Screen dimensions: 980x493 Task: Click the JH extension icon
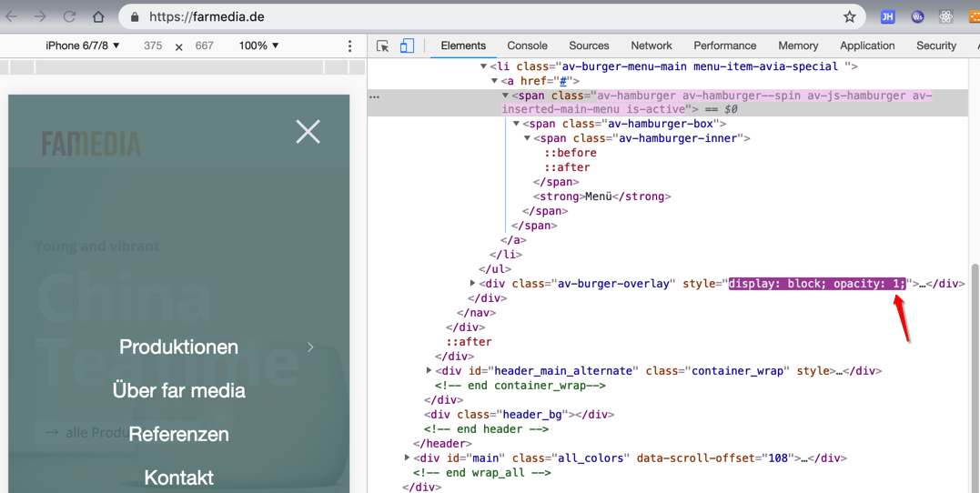[887, 16]
